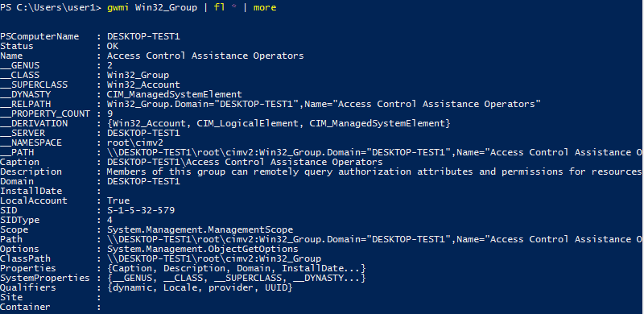Click the Status value OK
The height and width of the screenshot is (314, 644).
pos(113,46)
